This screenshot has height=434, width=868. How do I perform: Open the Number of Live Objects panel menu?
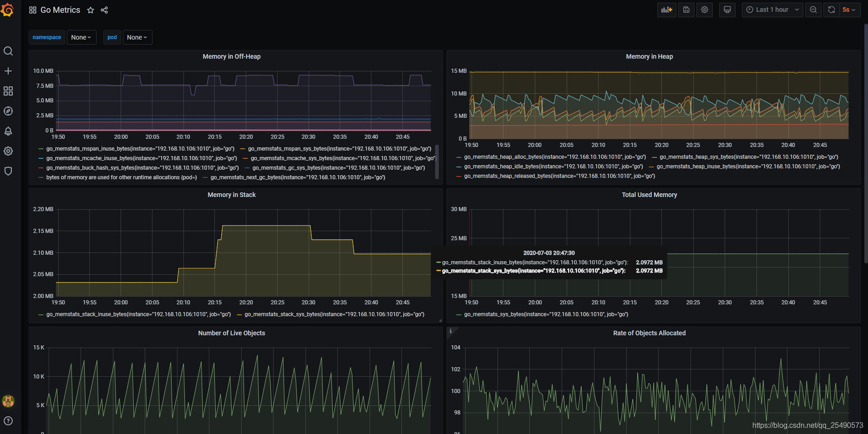pos(231,333)
